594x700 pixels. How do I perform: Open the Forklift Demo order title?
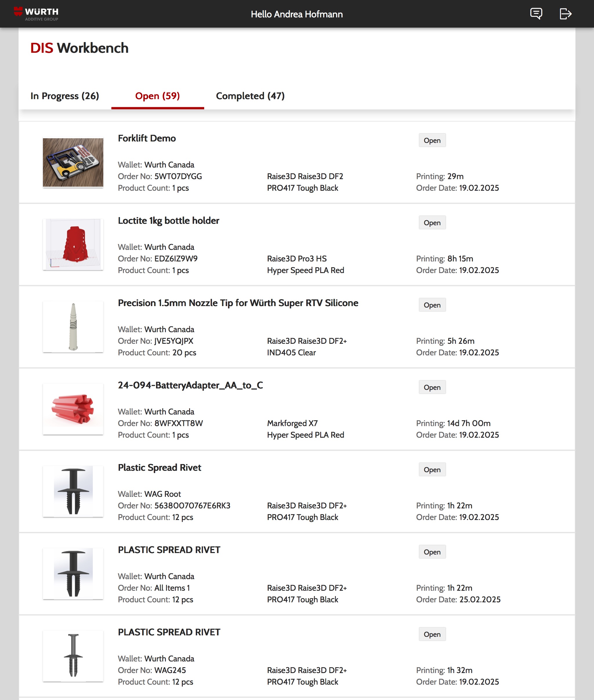[x=147, y=138]
